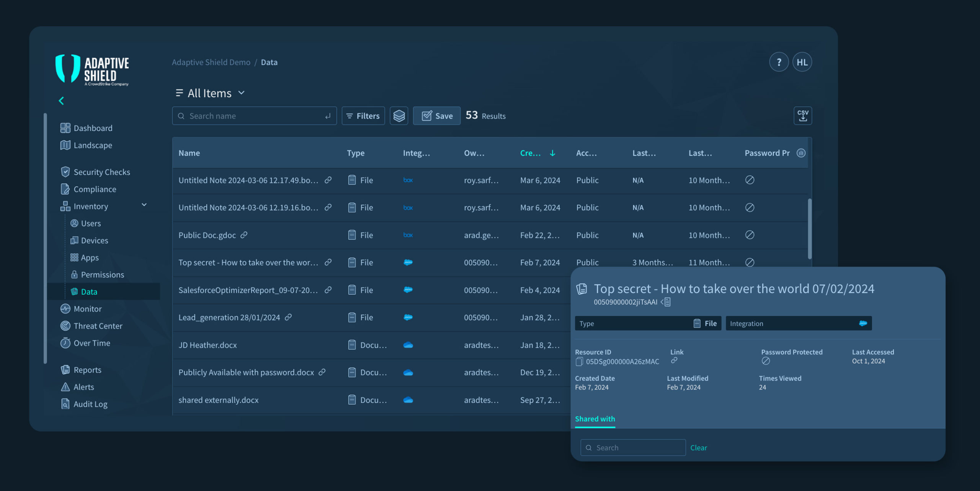The height and width of the screenshot is (491, 980).
Task: Open Audit Log in the sidebar
Action: [x=84, y=404]
